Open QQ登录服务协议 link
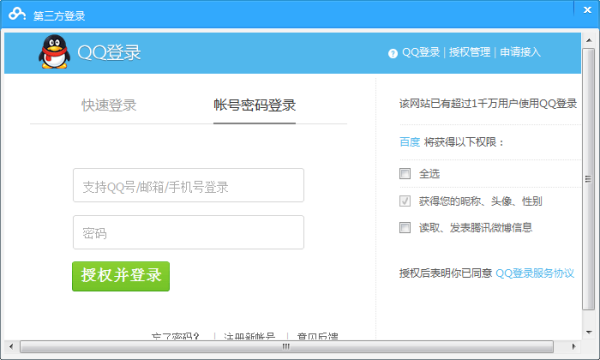This screenshot has height=360, width=600. coord(535,273)
